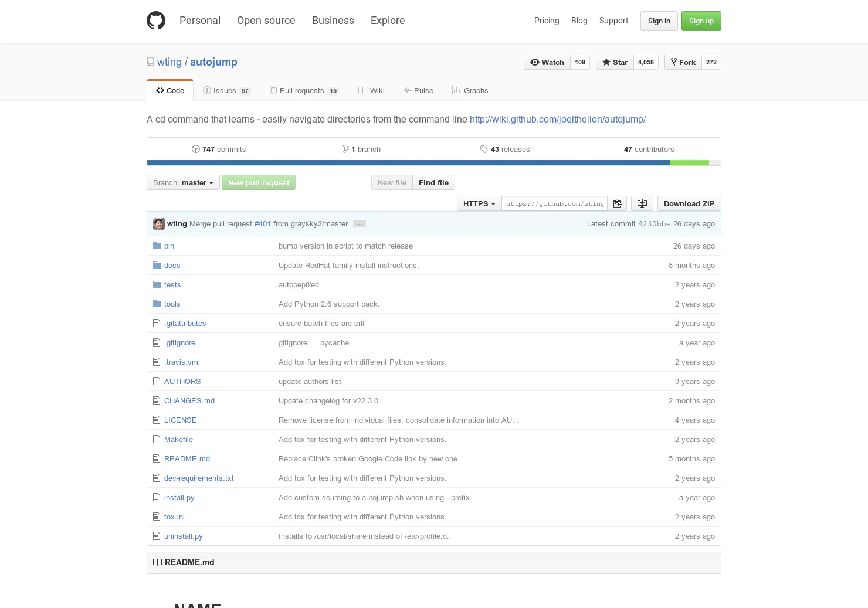Open the 272 forks count
Screen dimensions: 868x608
pos(711,62)
